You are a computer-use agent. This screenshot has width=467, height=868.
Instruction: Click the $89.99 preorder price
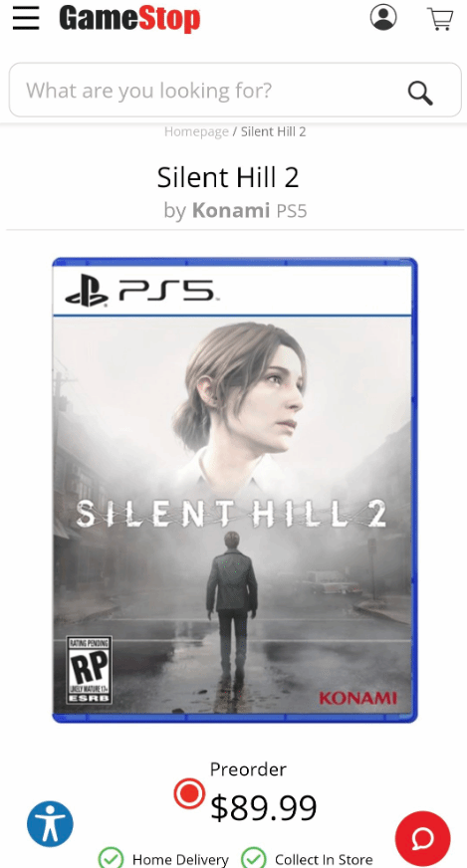pyautogui.click(x=264, y=807)
